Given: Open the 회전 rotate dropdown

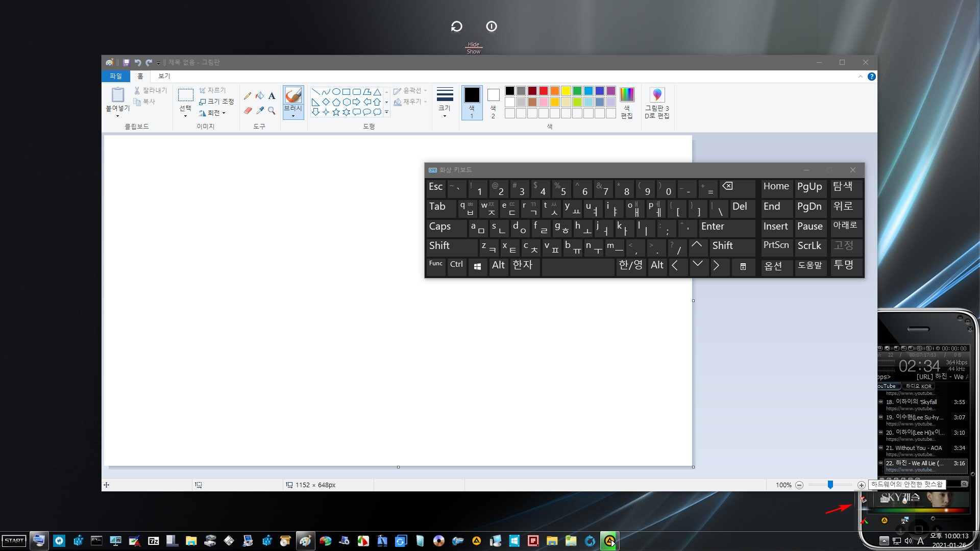Looking at the screenshot, I should click(x=212, y=113).
